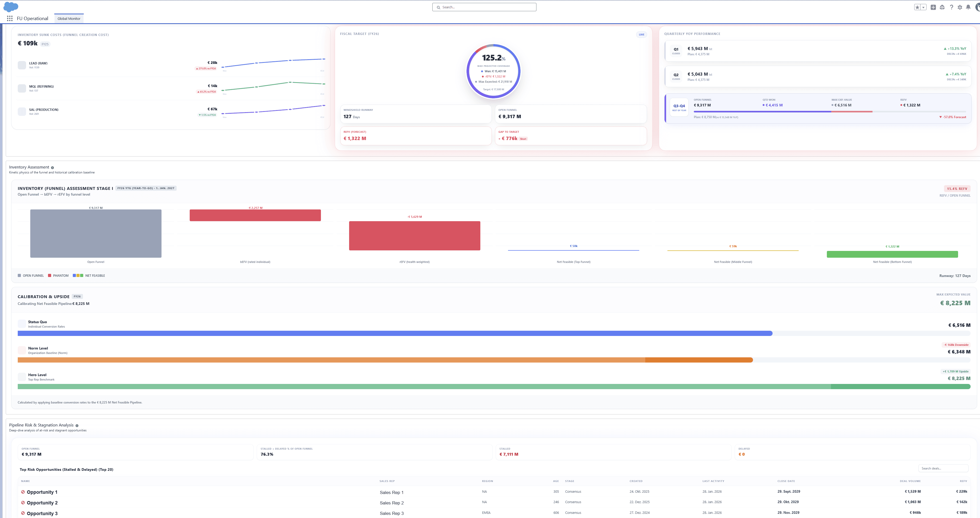Sort table by Deal Volume column header

[910, 481]
